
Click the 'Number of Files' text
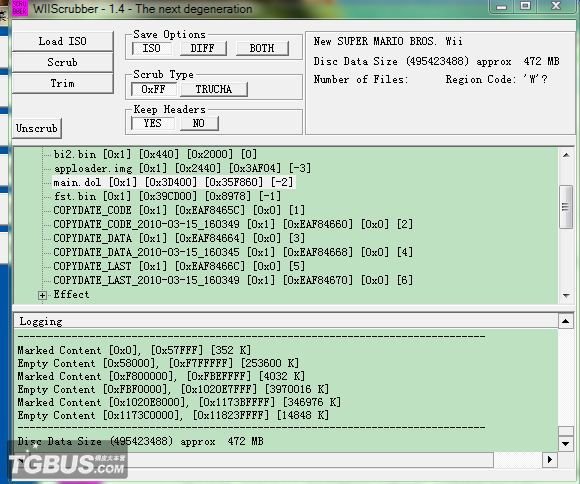(x=361, y=79)
